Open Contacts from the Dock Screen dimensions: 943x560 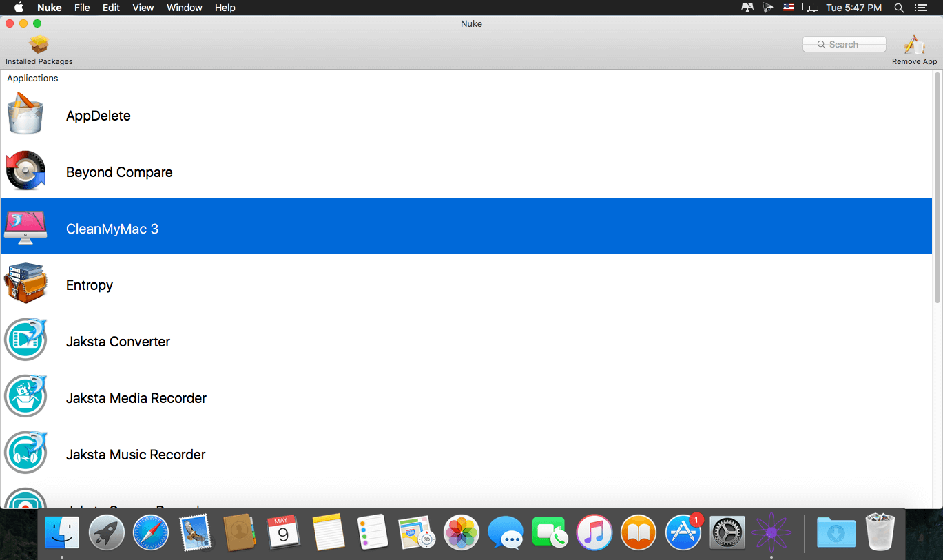pos(239,532)
